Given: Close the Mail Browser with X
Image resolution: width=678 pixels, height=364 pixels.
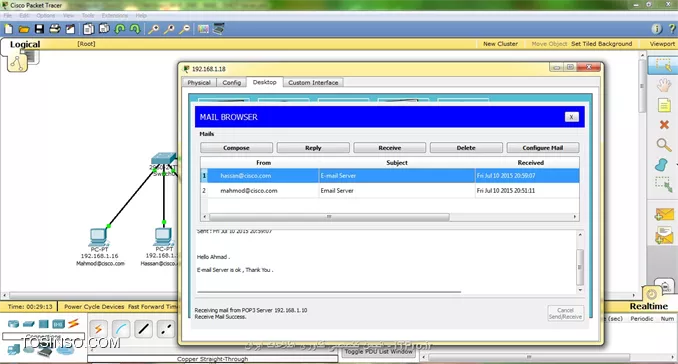Looking at the screenshot, I should click(x=572, y=117).
